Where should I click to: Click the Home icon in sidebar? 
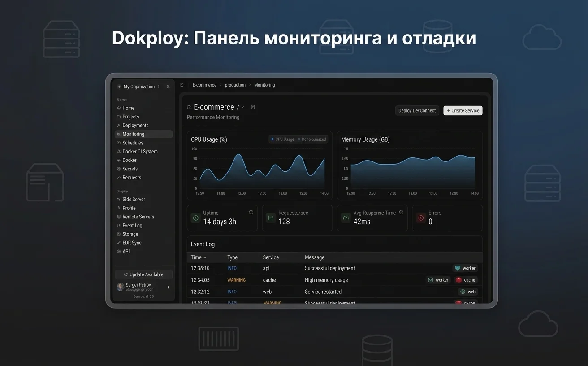(x=119, y=108)
